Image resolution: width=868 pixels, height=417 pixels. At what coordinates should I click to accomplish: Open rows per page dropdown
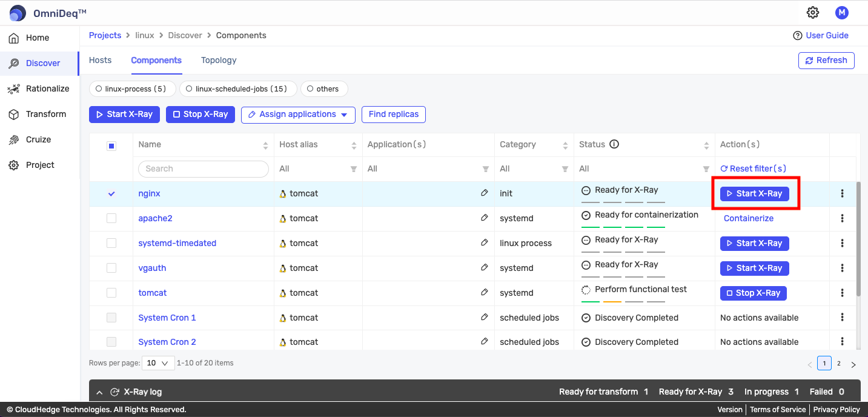(157, 363)
